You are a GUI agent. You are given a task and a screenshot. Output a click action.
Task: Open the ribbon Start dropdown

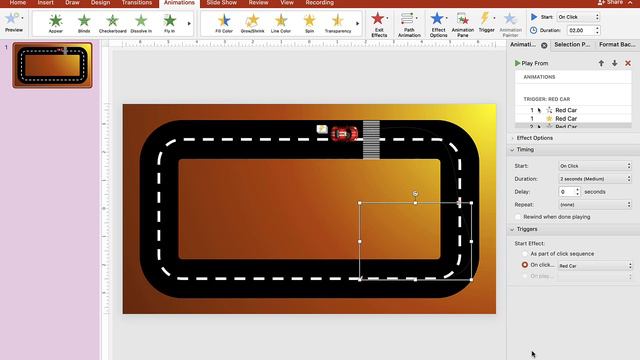[578, 17]
